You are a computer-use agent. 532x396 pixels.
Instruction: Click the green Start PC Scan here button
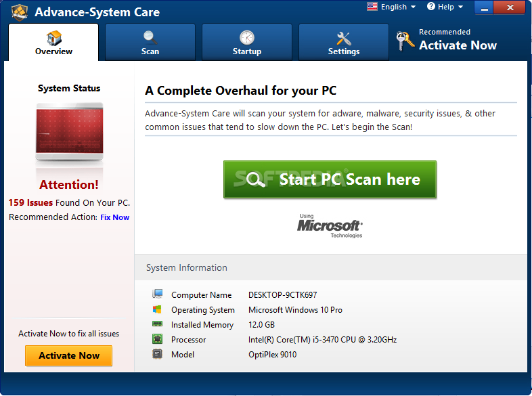tap(330, 179)
